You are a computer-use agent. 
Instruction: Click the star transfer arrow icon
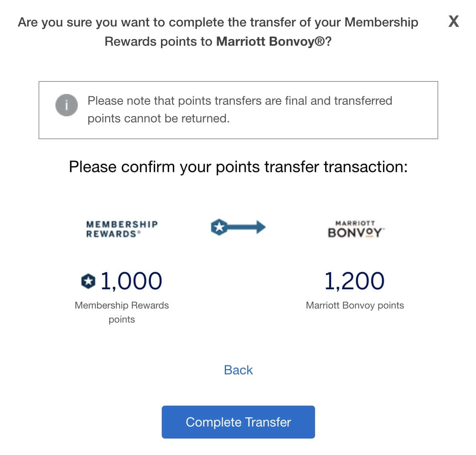point(238,227)
